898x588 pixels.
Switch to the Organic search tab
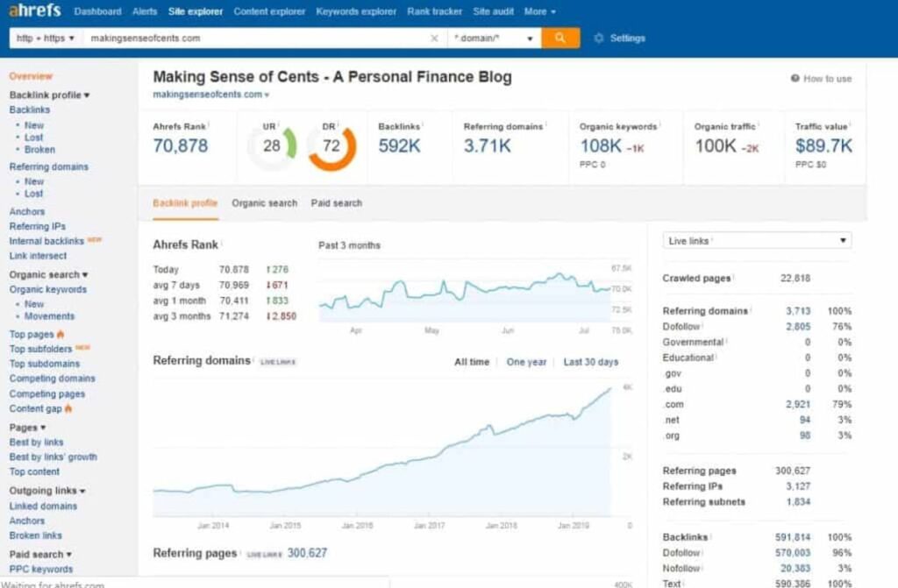click(x=264, y=203)
